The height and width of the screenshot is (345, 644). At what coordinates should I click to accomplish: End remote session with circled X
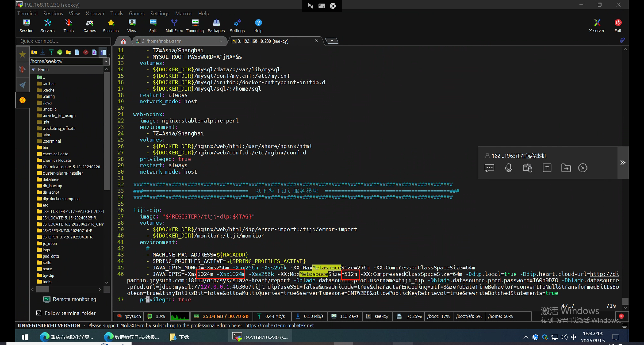(583, 168)
